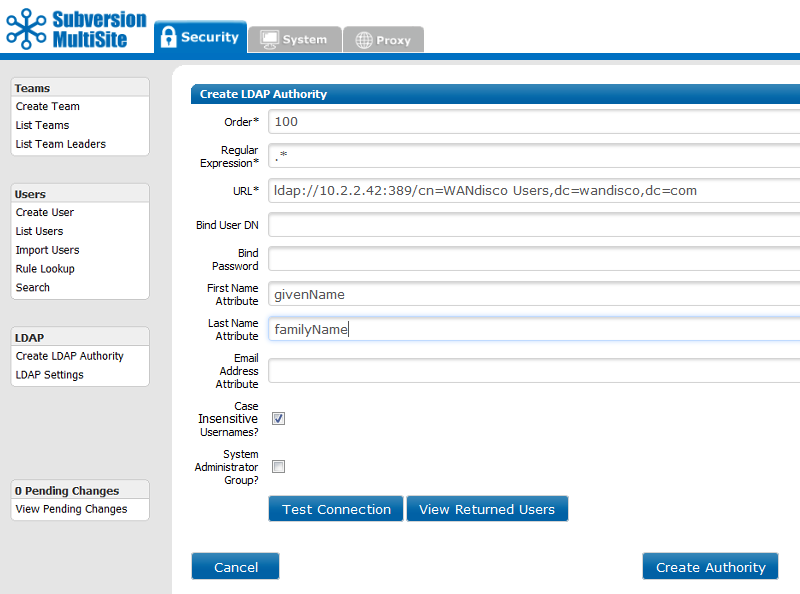Open Create Team link

tap(47, 106)
